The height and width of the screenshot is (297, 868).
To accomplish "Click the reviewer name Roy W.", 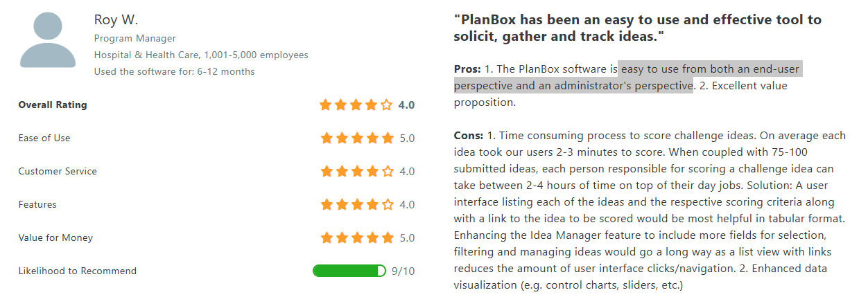I will click(116, 19).
